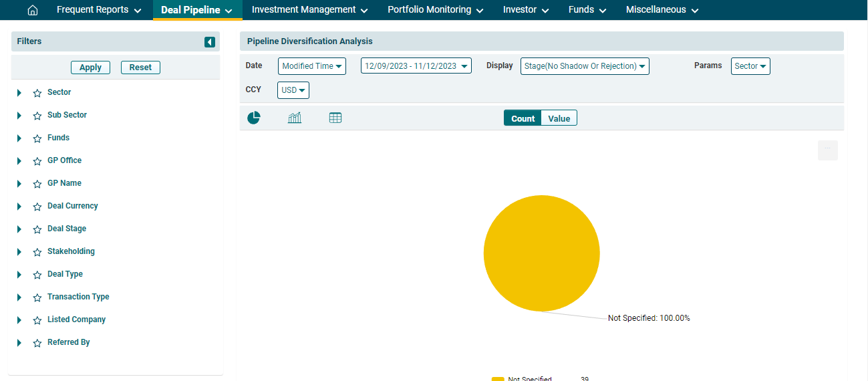Open the Stage display dropdown

click(x=585, y=66)
